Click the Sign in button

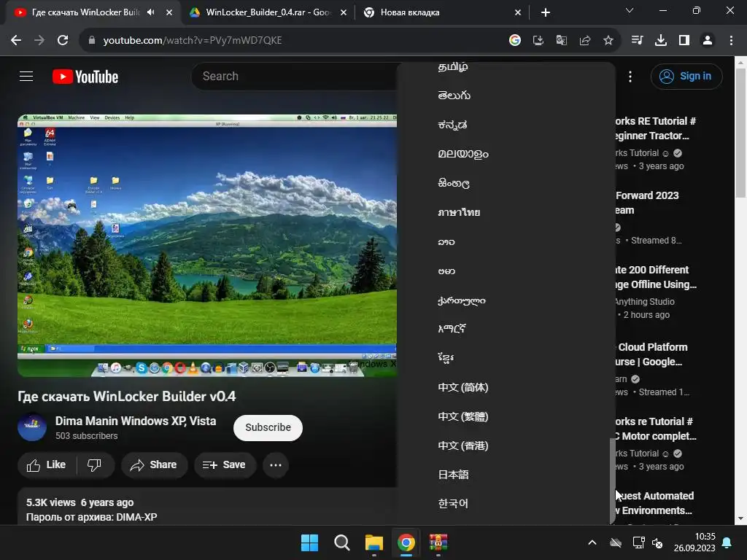click(x=686, y=76)
